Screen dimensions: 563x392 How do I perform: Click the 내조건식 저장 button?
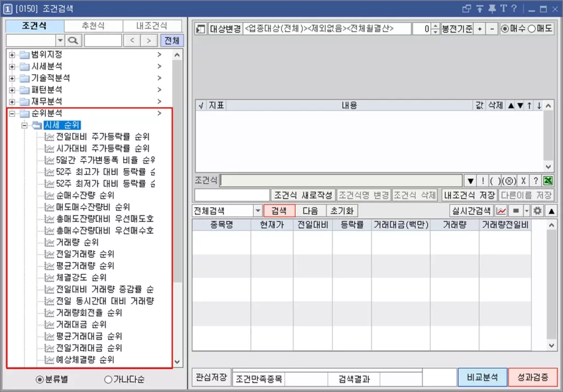click(470, 195)
